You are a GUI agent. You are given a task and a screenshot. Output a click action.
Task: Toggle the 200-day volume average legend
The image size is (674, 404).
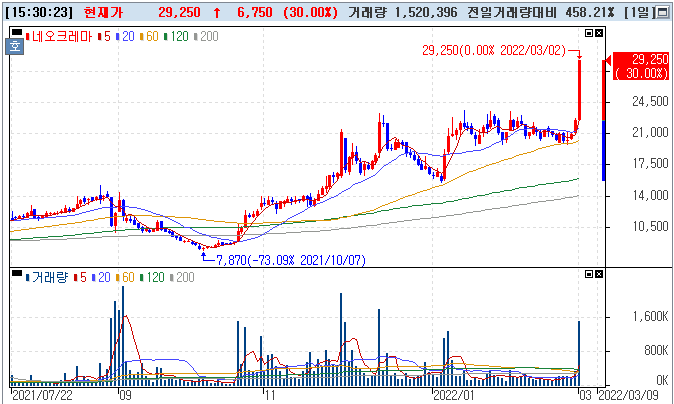(x=183, y=278)
